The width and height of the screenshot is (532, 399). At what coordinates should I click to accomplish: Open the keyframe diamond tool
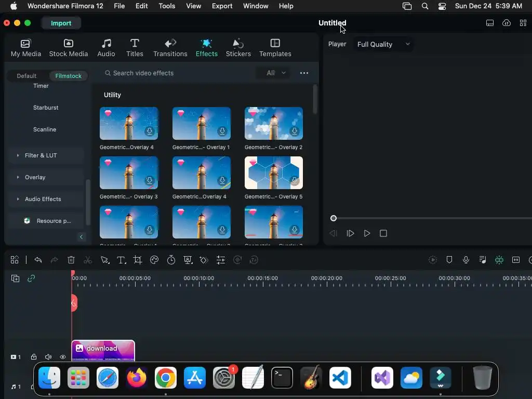204,260
